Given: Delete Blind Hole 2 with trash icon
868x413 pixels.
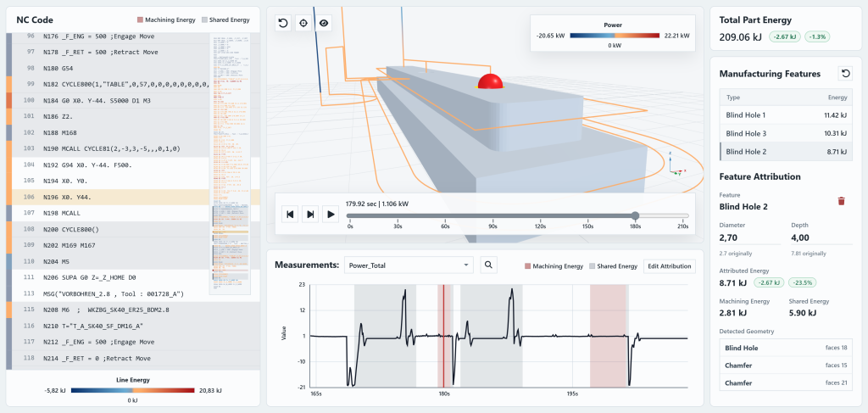Looking at the screenshot, I should 842,201.
